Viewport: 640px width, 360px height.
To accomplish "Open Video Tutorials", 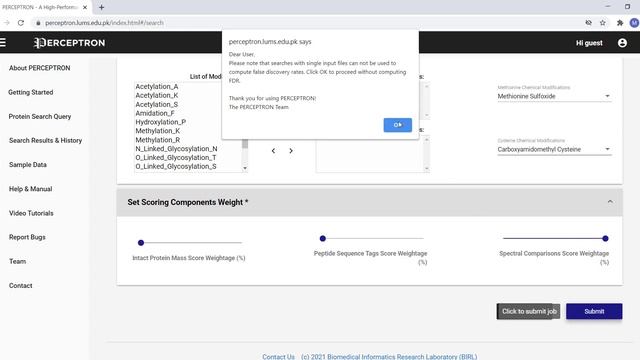I will coord(31,213).
